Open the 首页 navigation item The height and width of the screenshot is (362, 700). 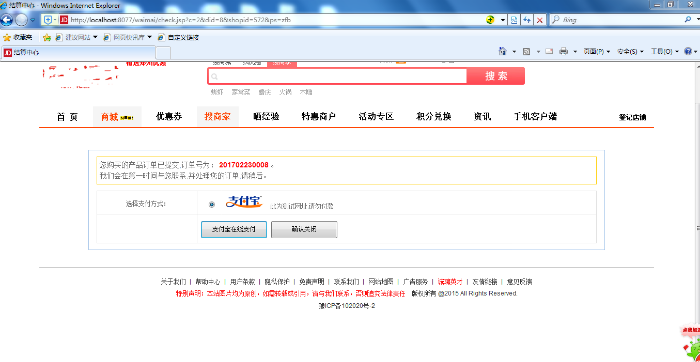tap(67, 117)
